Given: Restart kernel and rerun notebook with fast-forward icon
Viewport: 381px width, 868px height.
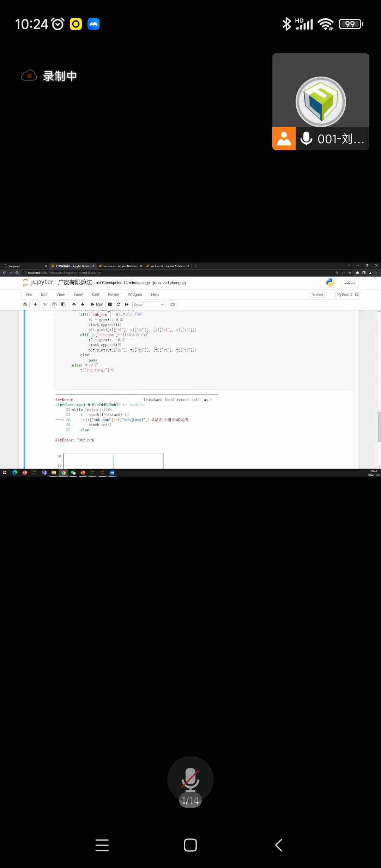Looking at the screenshot, I should coord(127,305).
